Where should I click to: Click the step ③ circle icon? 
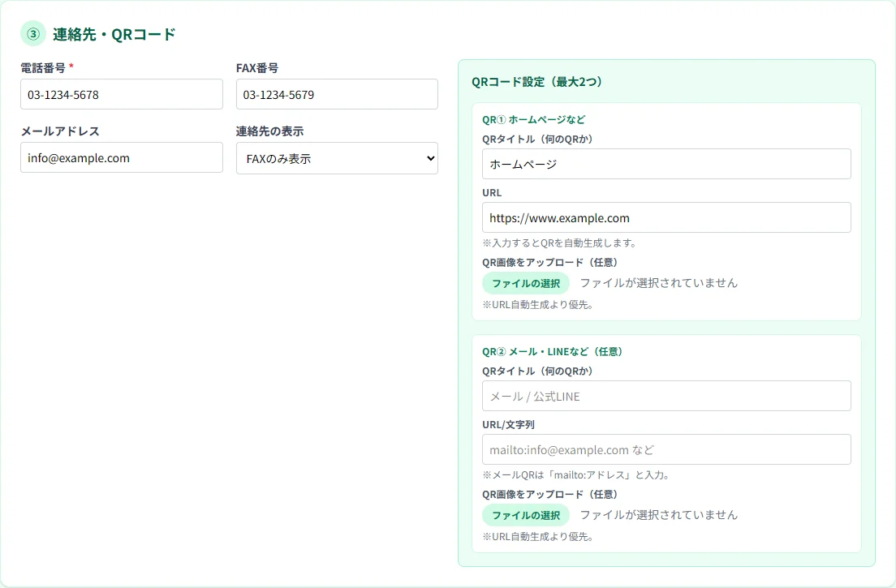(x=33, y=34)
